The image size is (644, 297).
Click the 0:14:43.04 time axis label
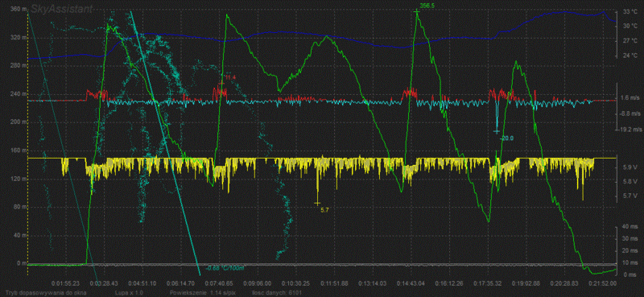(411, 283)
